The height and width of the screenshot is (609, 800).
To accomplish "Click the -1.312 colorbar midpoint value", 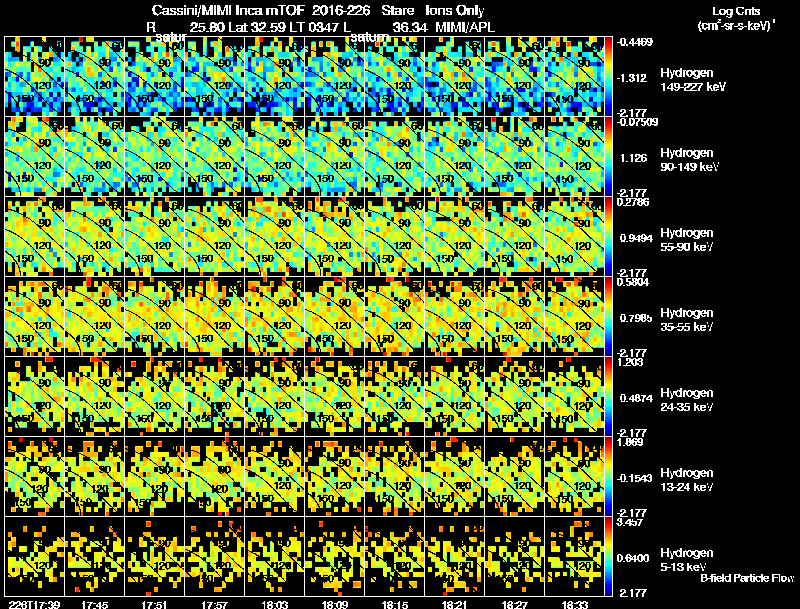I will pos(632,78).
